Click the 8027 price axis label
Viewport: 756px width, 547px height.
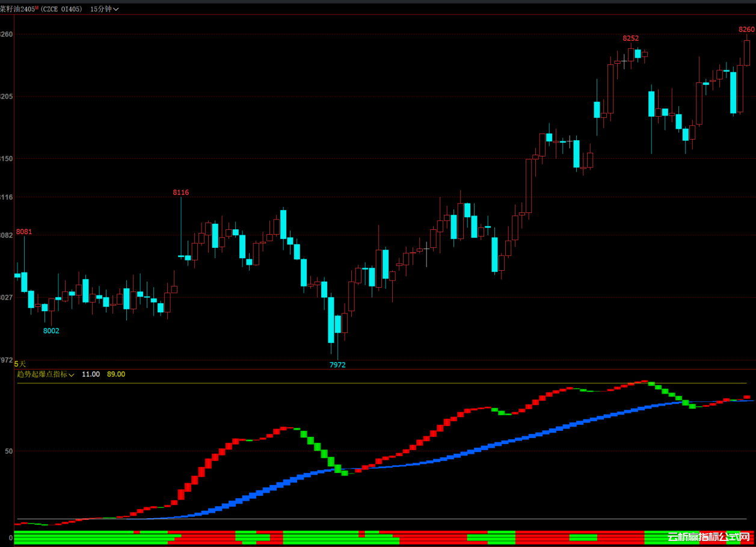coord(6,297)
